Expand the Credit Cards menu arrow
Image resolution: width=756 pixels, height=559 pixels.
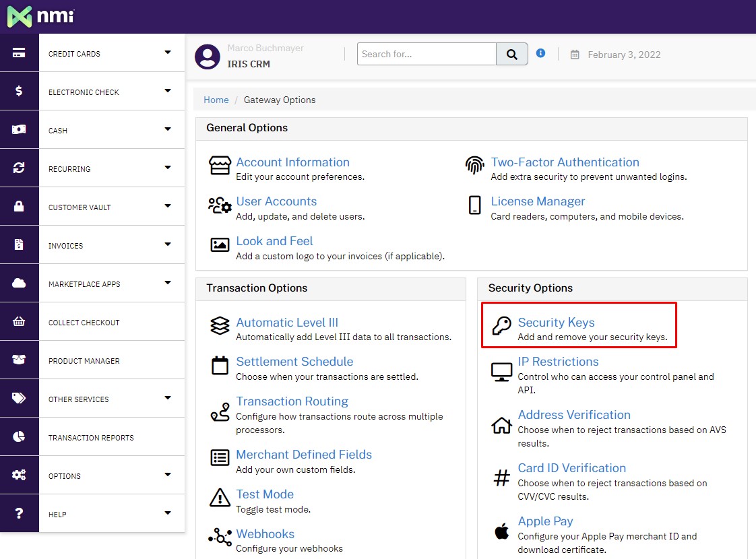click(x=168, y=52)
